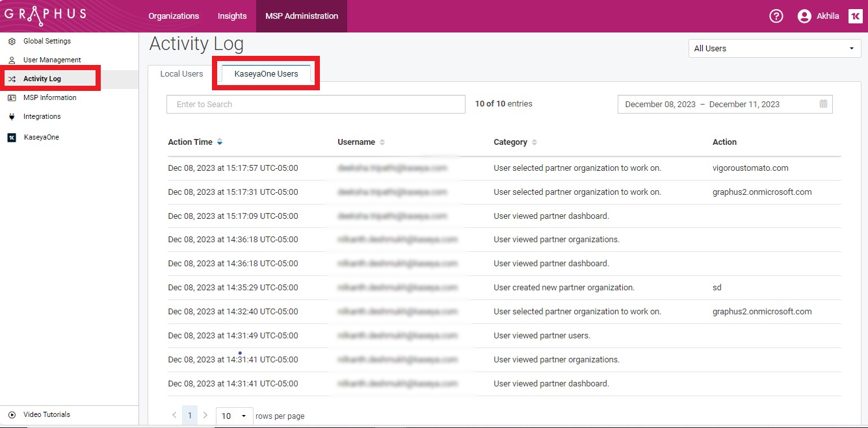The height and width of the screenshot is (428, 868).
Task: Open the calendar icon in date range
Action: [x=823, y=104]
